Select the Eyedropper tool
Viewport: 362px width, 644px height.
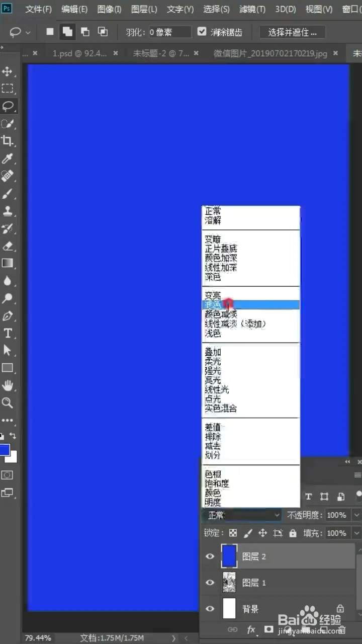8,159
